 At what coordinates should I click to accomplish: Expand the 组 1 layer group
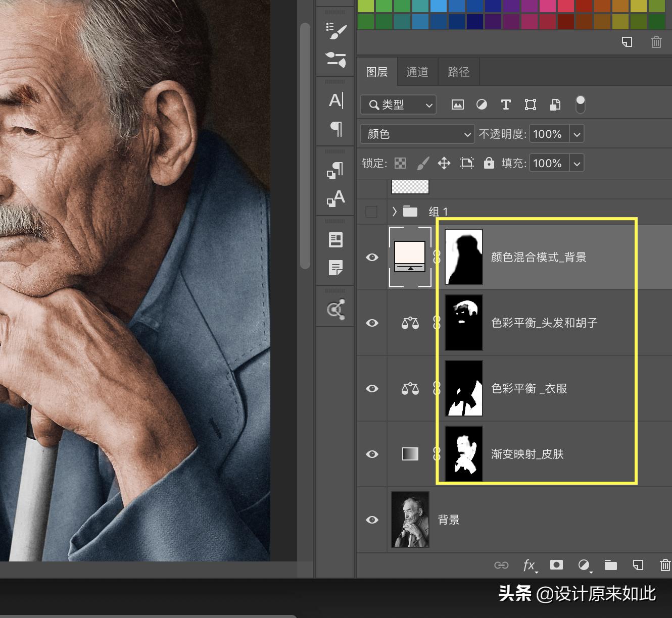394,212
